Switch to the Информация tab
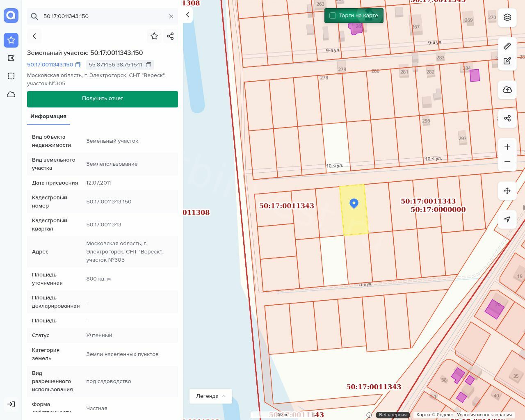 [48, 116]
